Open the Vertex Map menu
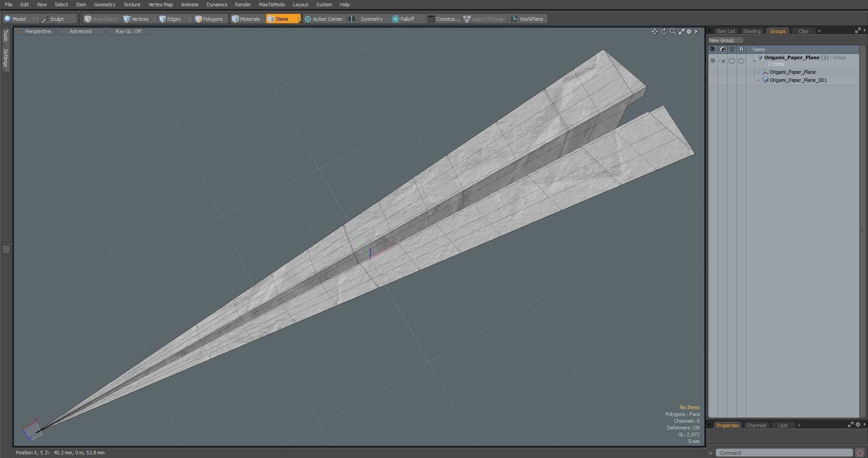This screenshot has width=868, height=458. [x=160, y=5]
